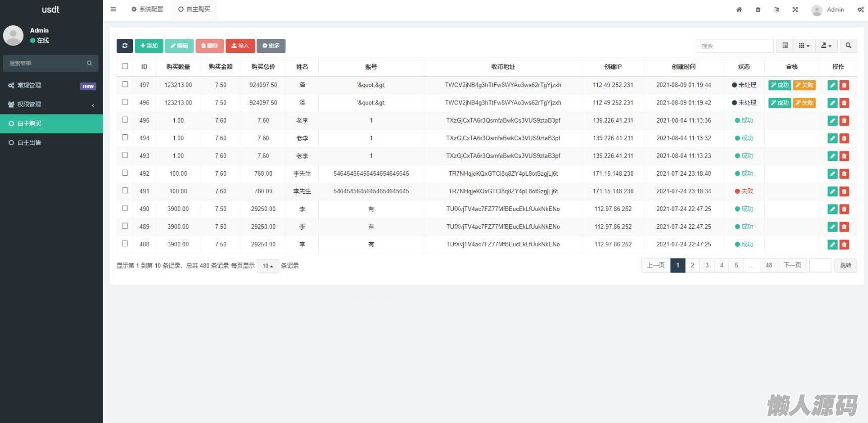Toggle the sidebar hamburger menu icon
The image size is (868, 423).
(x=113, y=9)
